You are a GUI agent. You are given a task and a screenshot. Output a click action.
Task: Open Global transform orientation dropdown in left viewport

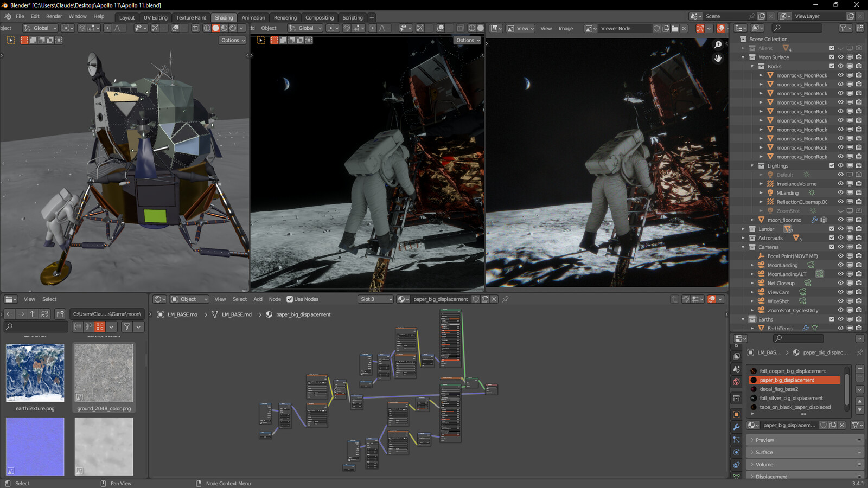(40, 28)
